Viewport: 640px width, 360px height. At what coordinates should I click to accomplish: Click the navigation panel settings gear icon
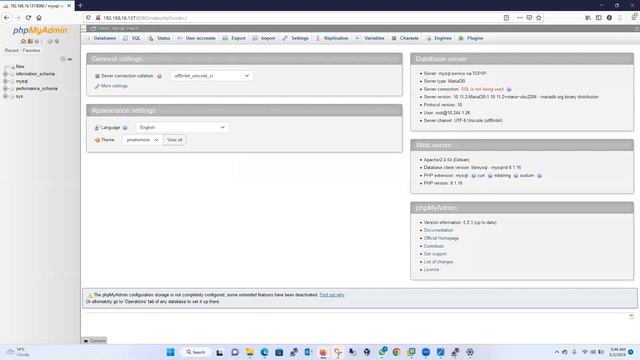(50, 41)
